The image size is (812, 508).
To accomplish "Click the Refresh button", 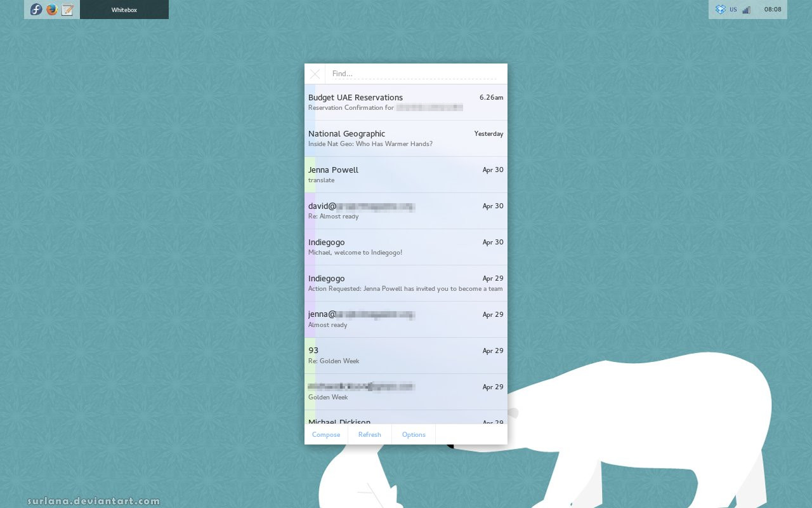I will pyautogui.click(x=370, y=434).
